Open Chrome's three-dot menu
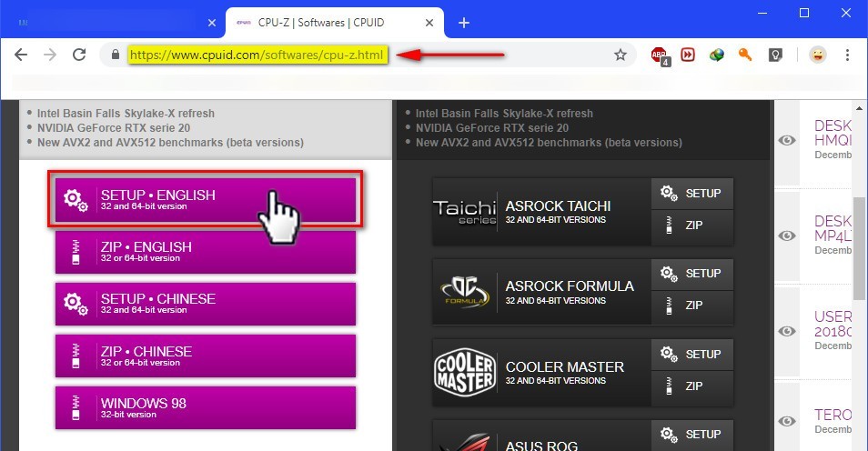The image size is (868, 451). (x=847, y=55)
